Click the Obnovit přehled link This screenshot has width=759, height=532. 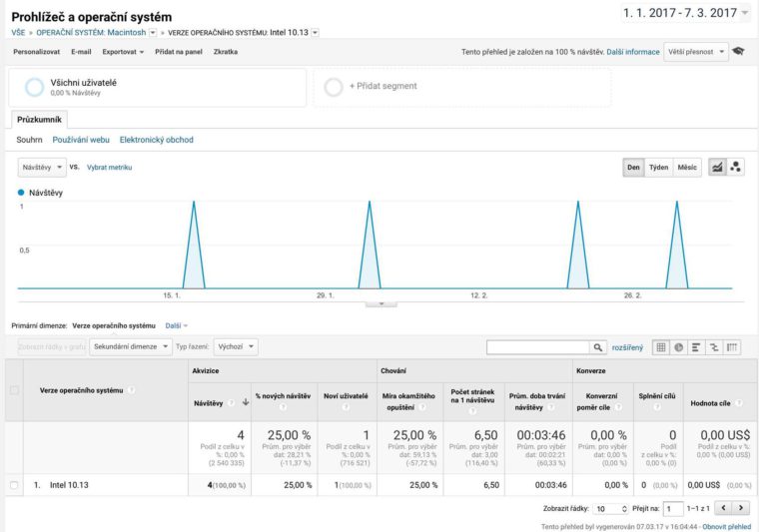click(x=726, y=526)
